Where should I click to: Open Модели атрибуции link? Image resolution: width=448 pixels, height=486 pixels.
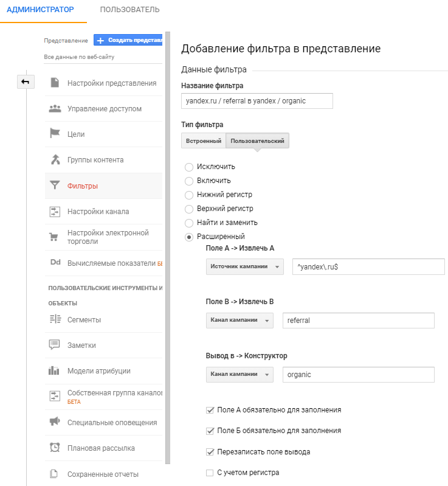tap(99, 371)
